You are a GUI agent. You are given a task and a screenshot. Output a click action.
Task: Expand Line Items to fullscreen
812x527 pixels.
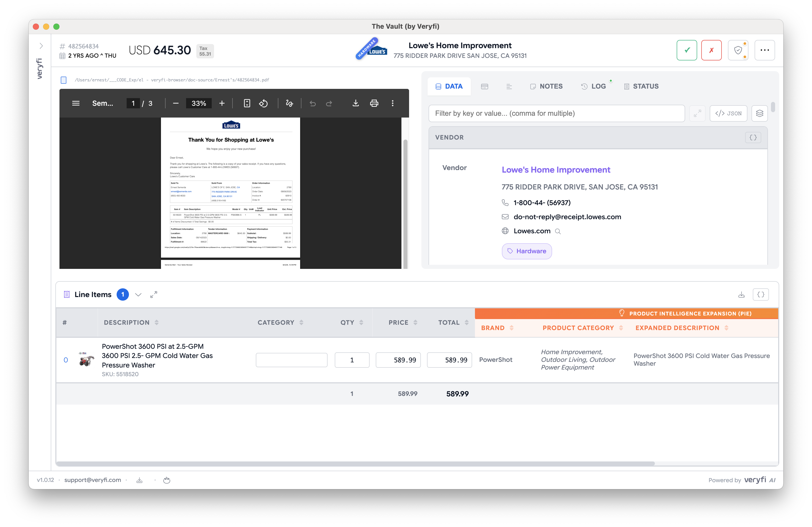tap(154, 295)
